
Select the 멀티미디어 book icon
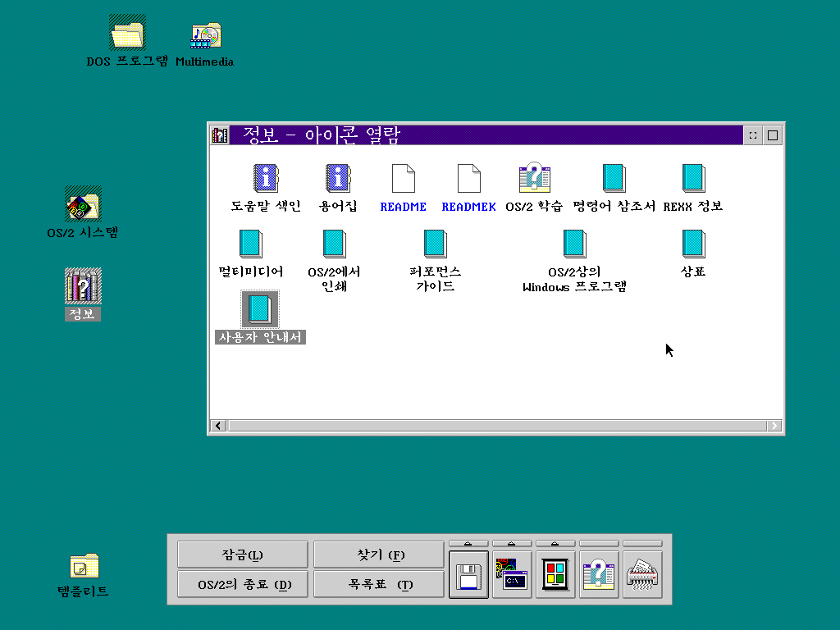coord(251,244)
